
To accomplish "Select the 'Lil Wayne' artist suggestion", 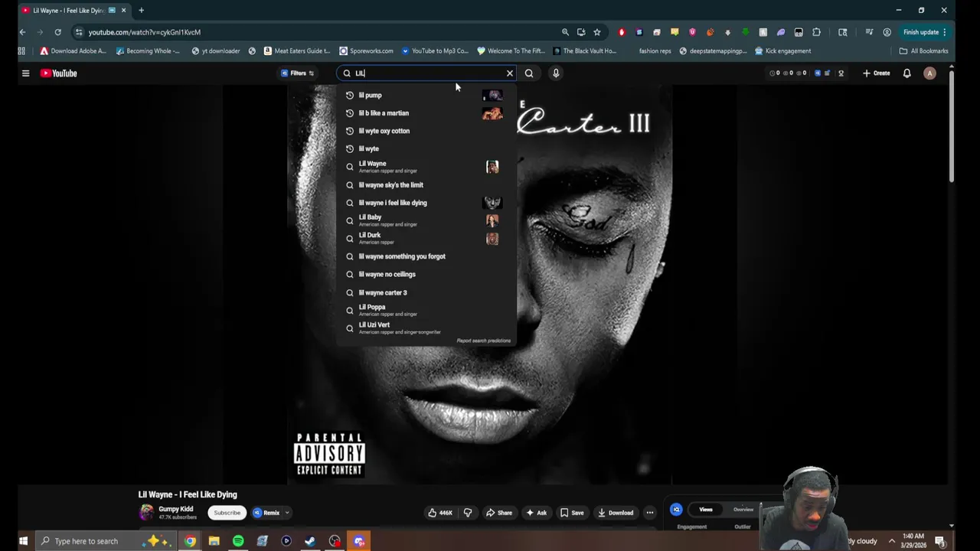I will pyautogui.click(x=426, y=167).
